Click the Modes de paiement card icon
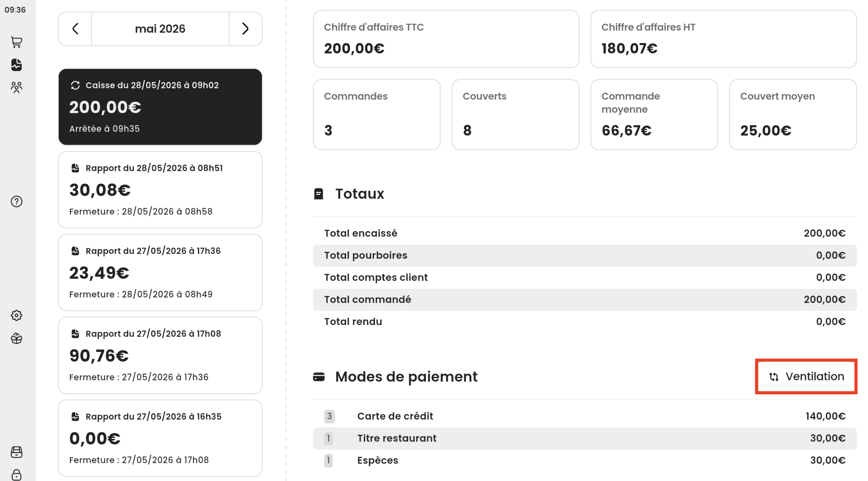 pos(319,377)
